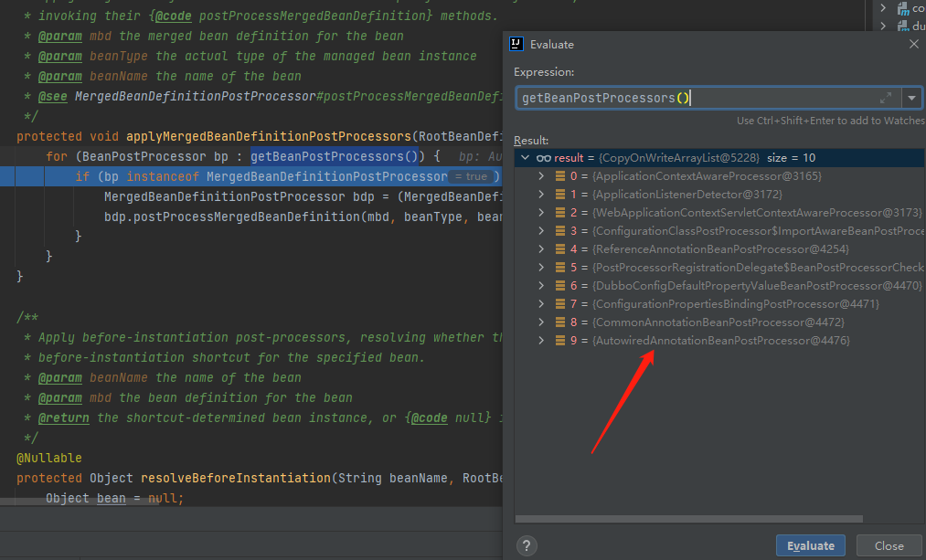The height and width of the screenshot is (560, 926).
Task: Click the 'size = 10' text in result row
Action: pyautogui.click(x=791, y=157)
